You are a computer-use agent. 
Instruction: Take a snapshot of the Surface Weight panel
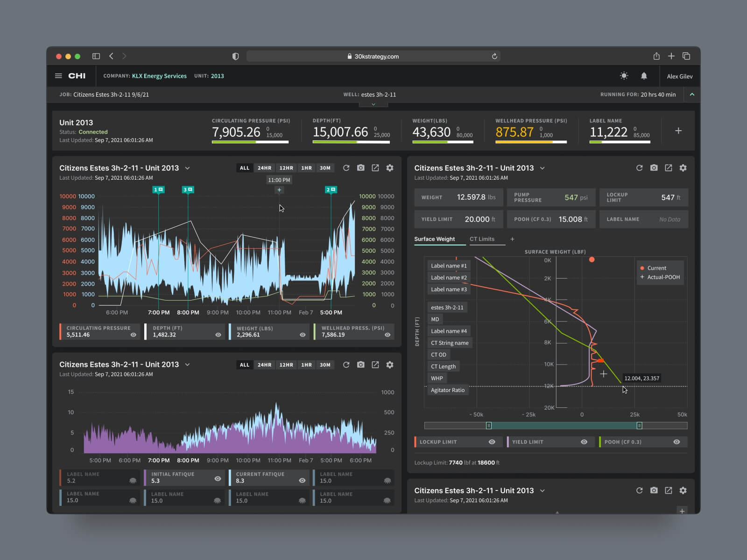[654, 168]
